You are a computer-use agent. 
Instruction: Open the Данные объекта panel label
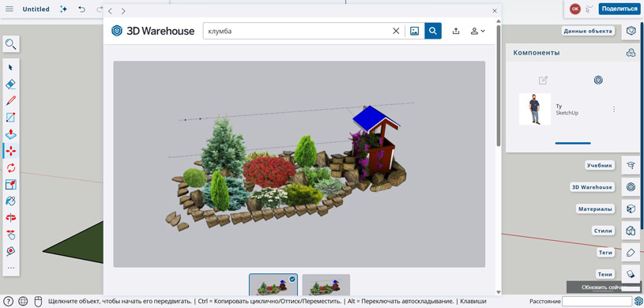click(x=588, y=31)
